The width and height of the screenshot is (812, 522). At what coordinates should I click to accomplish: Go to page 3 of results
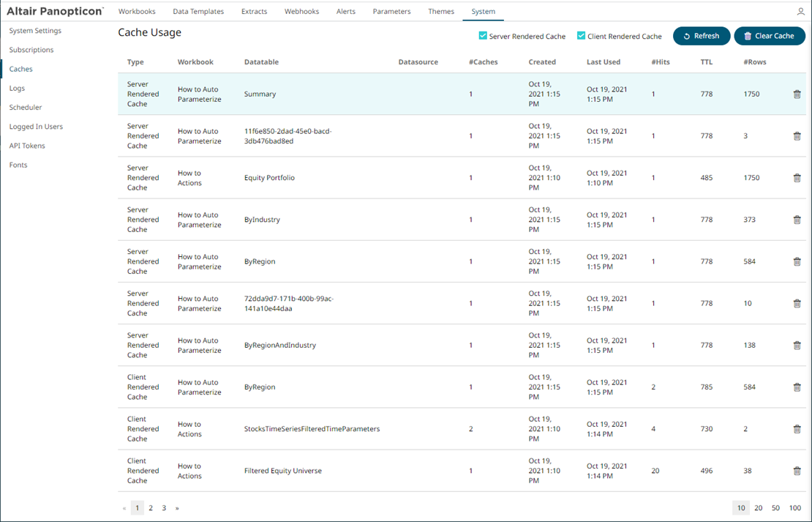164,508
